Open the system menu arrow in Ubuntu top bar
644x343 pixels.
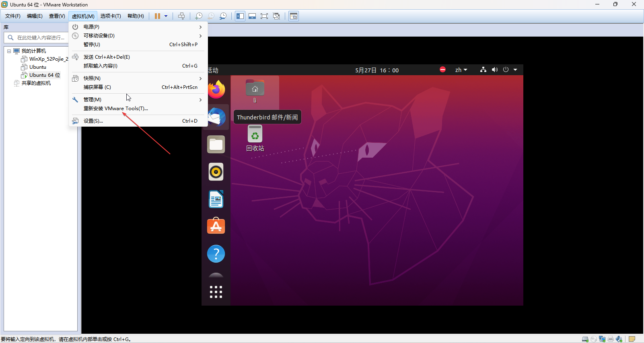(x=515, y=70)
